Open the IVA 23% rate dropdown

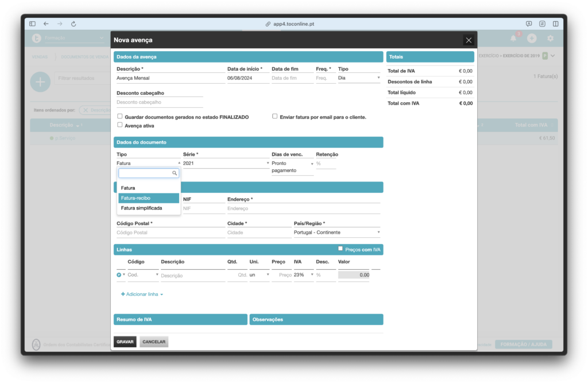coord(303,275)
